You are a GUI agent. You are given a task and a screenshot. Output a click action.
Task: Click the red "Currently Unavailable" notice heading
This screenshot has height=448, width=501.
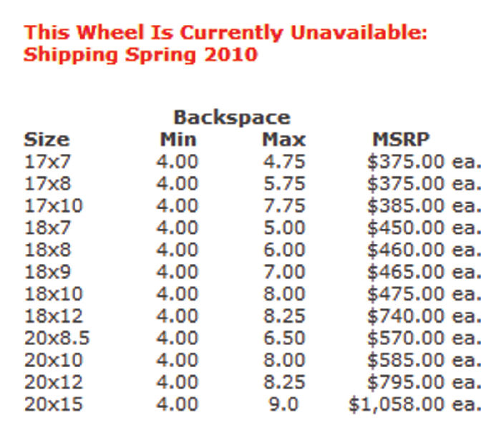pyautogui.click(x=225, y=33)
